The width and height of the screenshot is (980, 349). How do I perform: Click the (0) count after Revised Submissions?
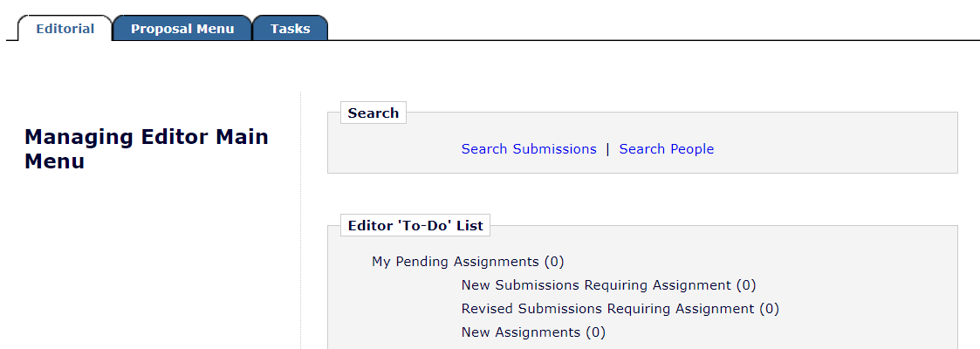click(769, 309)
